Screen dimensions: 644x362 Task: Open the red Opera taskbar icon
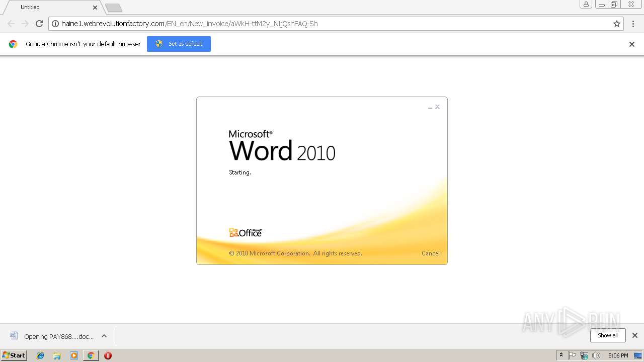(108, 355)
